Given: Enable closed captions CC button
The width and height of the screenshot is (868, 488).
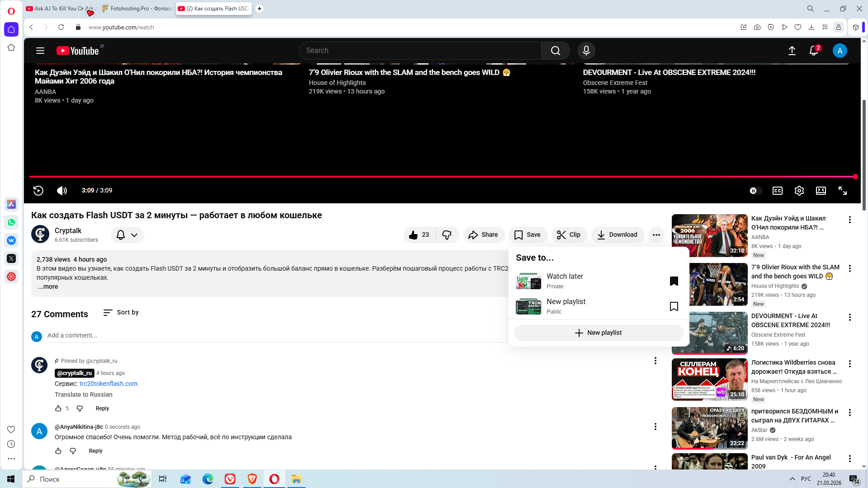Looking at the screenshot, I should (x=777, y=191).
